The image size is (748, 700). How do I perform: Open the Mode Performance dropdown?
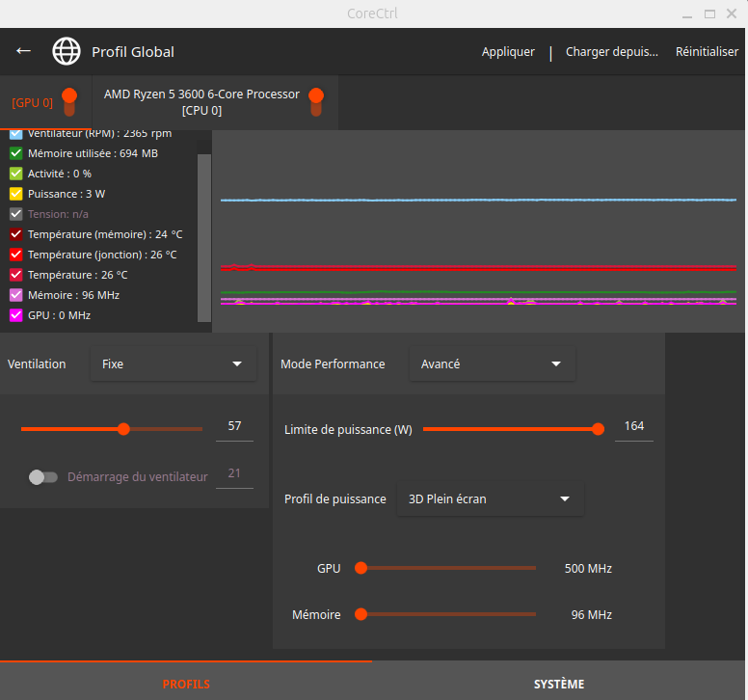click(492, 364)
